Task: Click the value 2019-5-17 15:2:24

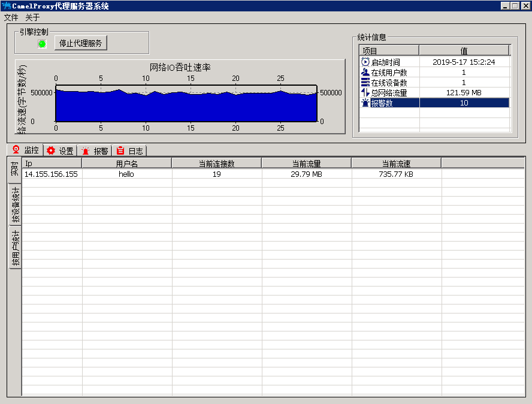Action: pos(464,62)
